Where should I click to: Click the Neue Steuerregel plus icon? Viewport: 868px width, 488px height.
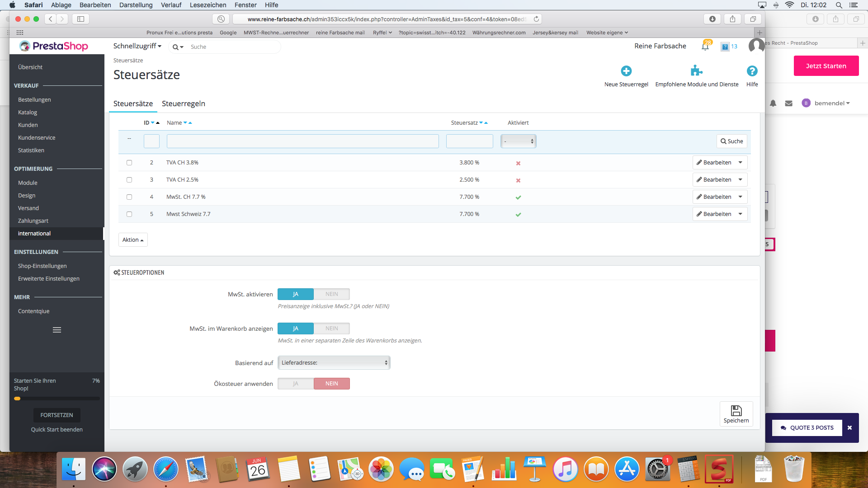pos(626,71)
